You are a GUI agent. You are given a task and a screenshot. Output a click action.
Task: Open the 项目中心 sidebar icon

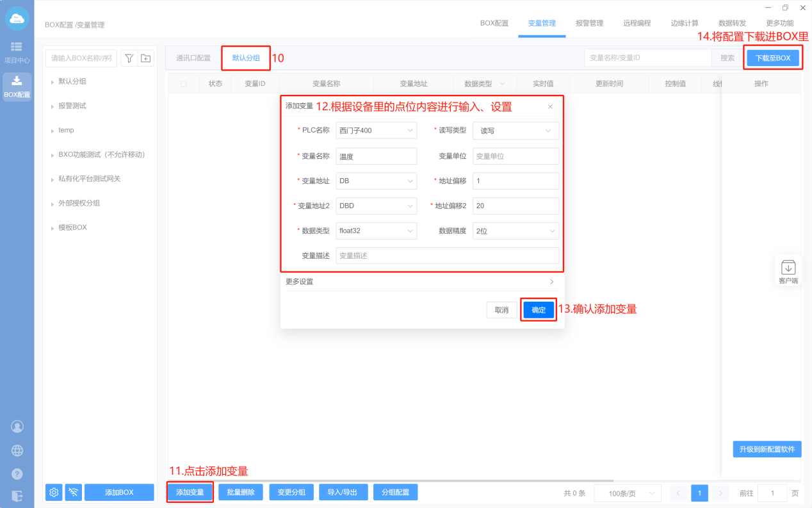[x=17, y=52]
